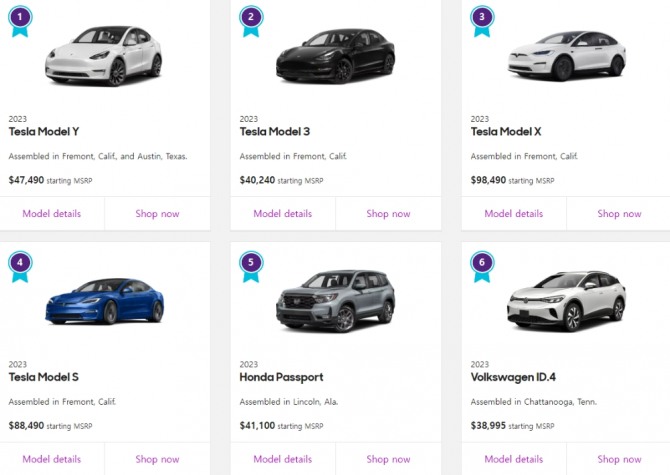Click the rank 1 ribbon badge
670x475 pixels.
[x=20, y=18]
